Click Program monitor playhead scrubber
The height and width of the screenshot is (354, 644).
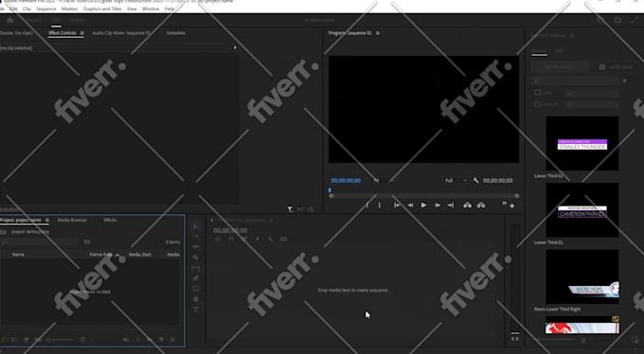click(330, 190)
